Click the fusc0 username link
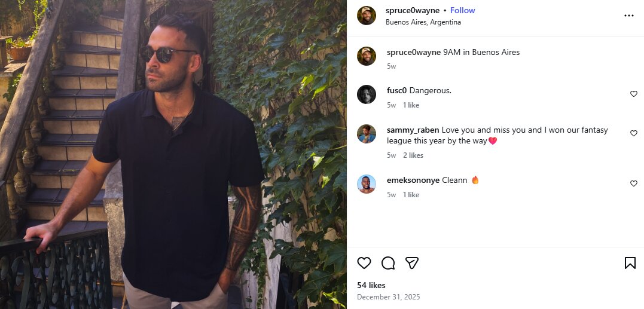Viewport: 644px width, 309px height. (396, 90)
